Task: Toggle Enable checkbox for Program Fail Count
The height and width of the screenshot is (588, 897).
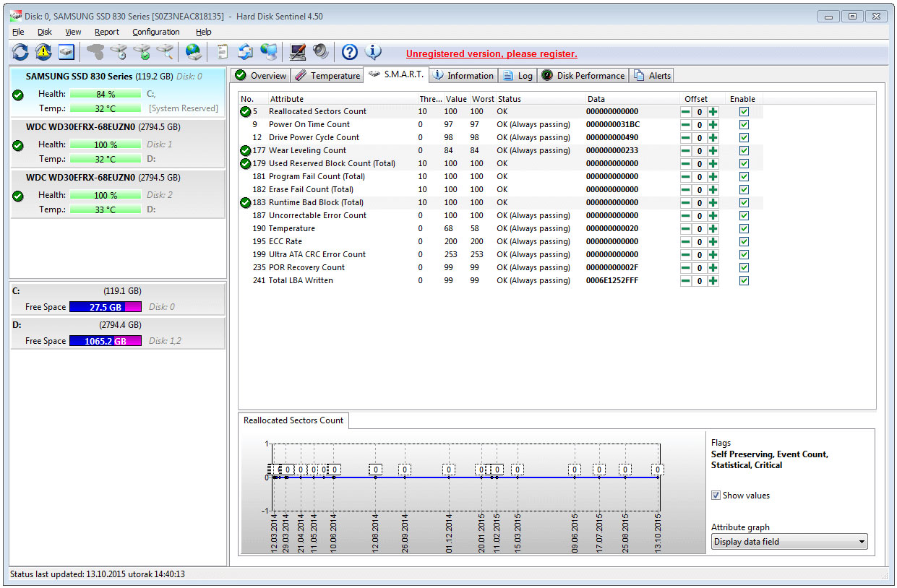Action: 744,177
